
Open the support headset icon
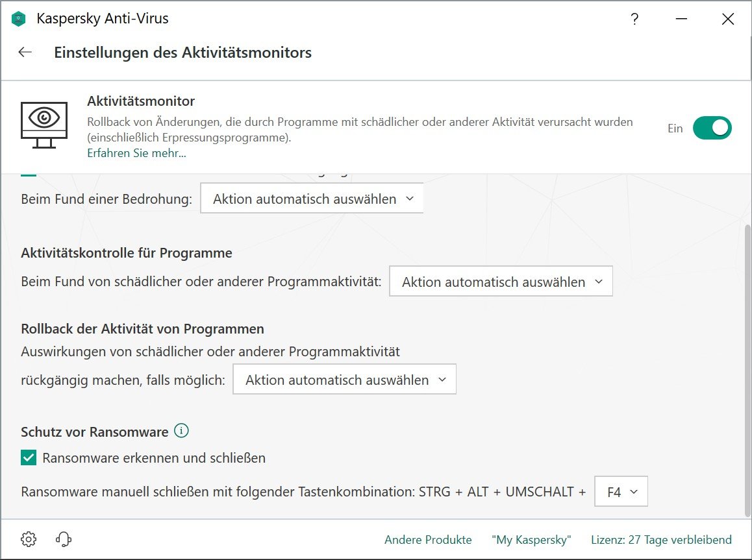(x=64, y=539)
